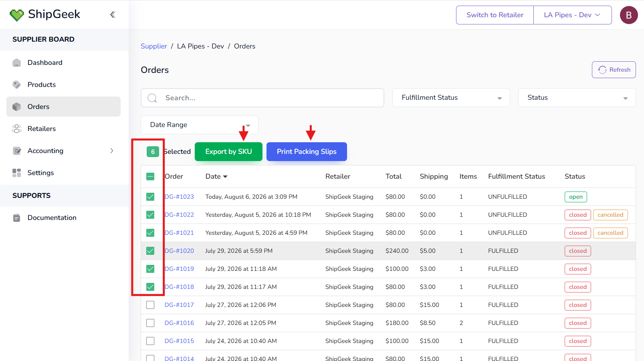
Task: Open the Supplier breadcrumb link
Action: [x=154, y=46]
